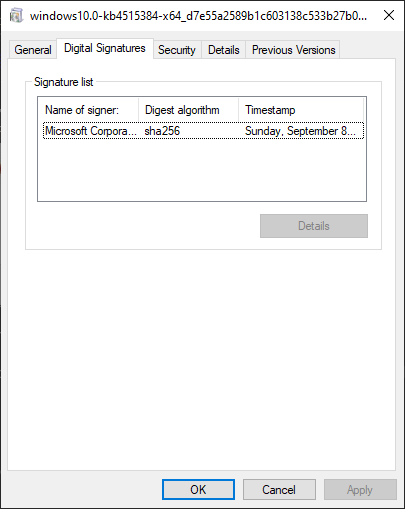This screenshot has width=405, height=509.
Task: Click empty area inside the signature list
Action: tap(202, 170)
